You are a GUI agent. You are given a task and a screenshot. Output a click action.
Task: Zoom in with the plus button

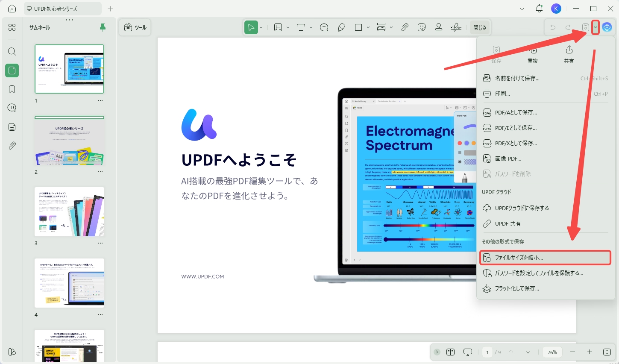[x=590, y=352]
